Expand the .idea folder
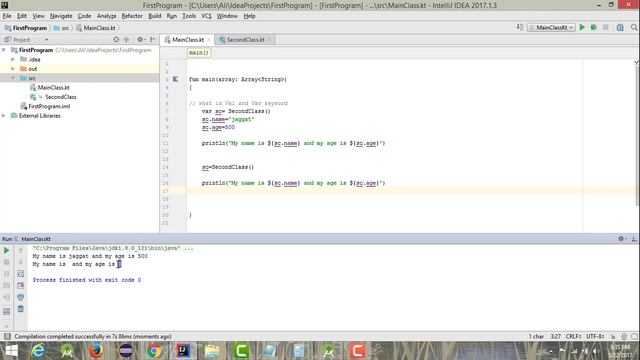 pyautogui.click(x=13, y=59)
